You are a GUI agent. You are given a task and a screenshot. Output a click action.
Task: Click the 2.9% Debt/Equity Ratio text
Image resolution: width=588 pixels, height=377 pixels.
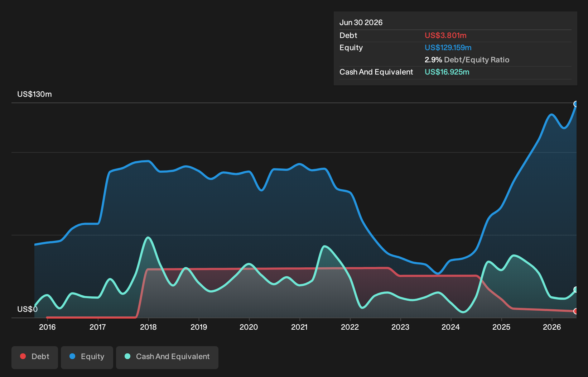pyautogui.click(x=467, y=60)
